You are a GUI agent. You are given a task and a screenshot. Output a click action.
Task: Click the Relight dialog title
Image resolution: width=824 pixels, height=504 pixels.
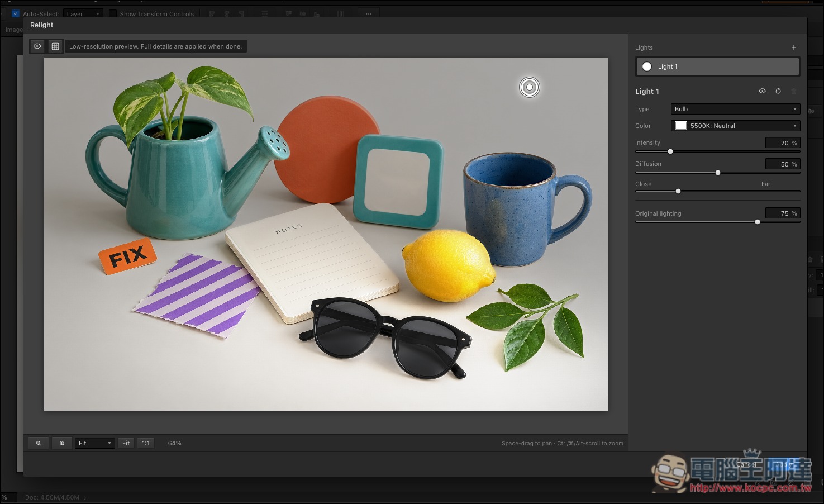[x=42, y=25]
